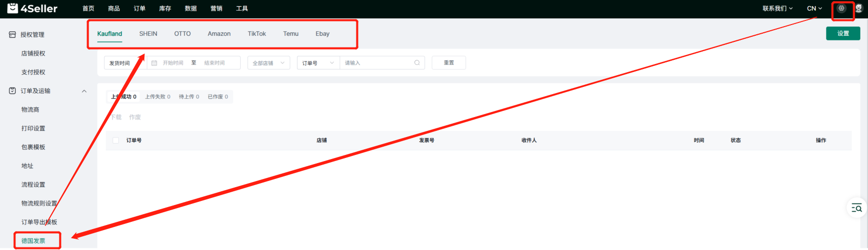Click the calendar icon in date range
This screenshot has width=868, height=250.
tap(154, 63)
